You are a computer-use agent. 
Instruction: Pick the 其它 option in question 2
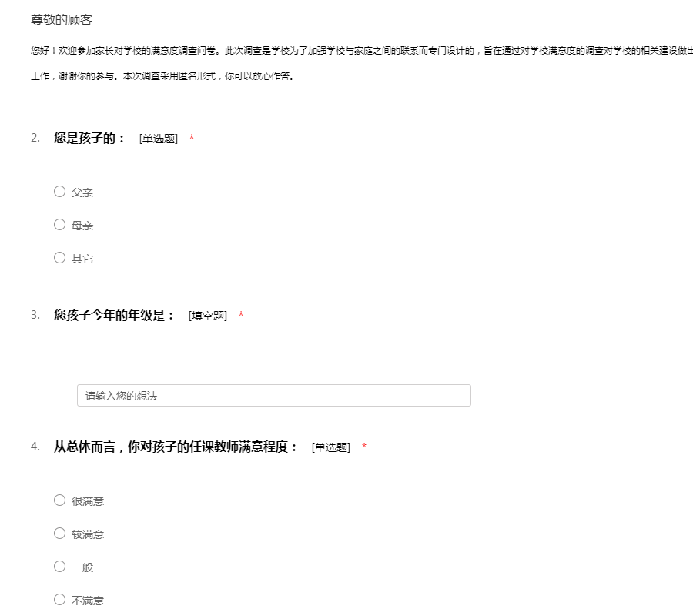[x=59, y=258]
